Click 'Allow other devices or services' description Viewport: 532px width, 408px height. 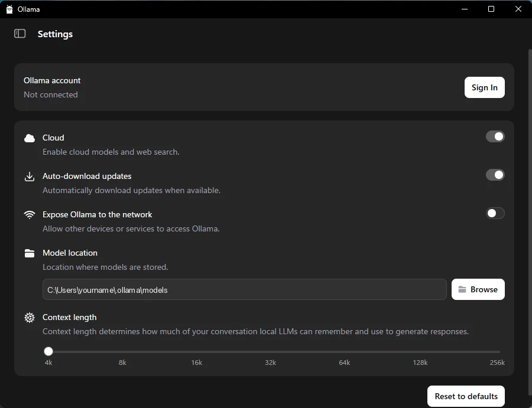pos(131,229)
